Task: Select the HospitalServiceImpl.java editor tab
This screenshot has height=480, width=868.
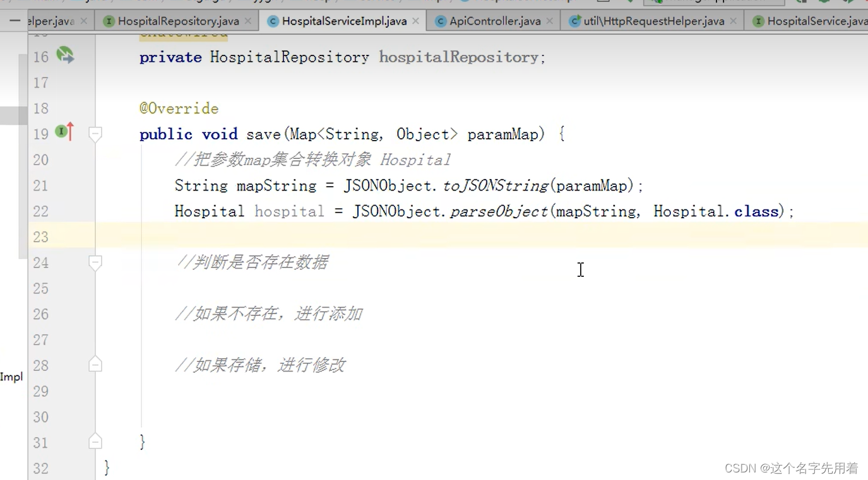Action: click(344, 21)
